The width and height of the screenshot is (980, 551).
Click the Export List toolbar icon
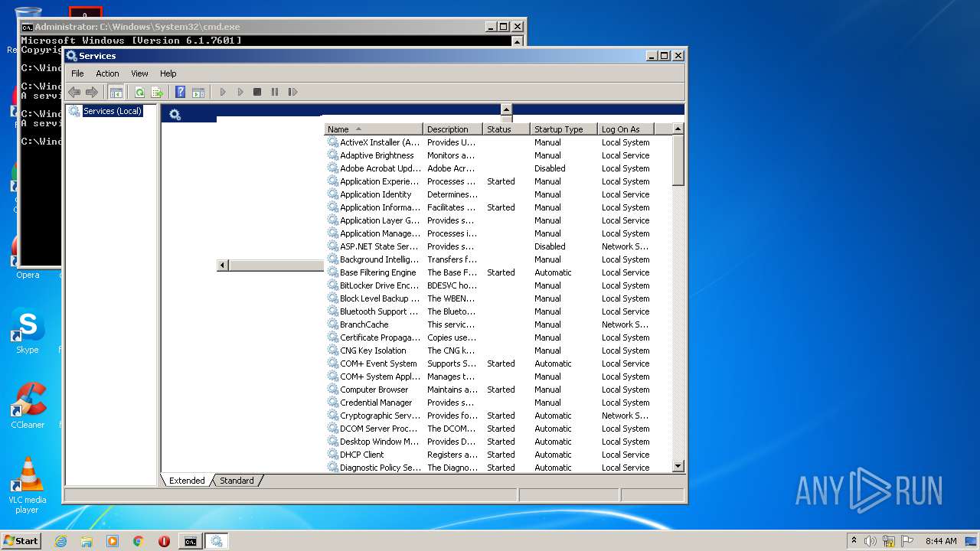pos(157,92)
